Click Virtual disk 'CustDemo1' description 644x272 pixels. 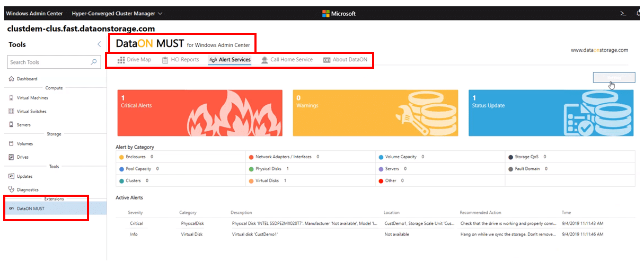[255, 234]
